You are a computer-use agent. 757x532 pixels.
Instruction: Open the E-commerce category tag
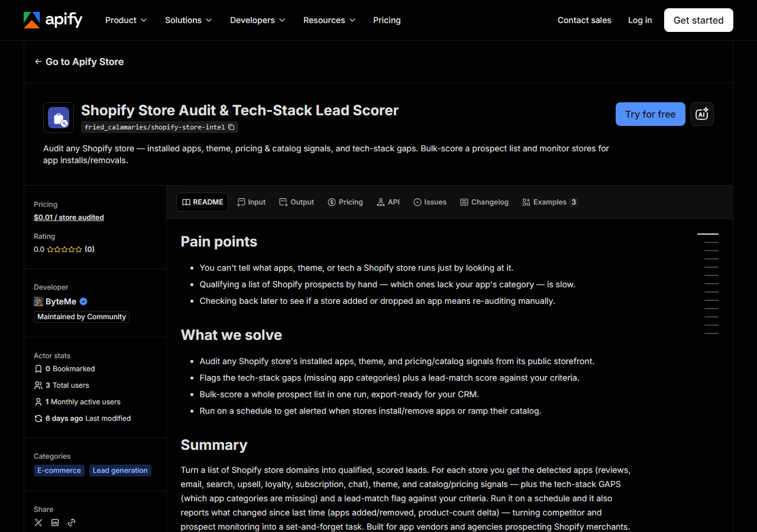point(59,471)
